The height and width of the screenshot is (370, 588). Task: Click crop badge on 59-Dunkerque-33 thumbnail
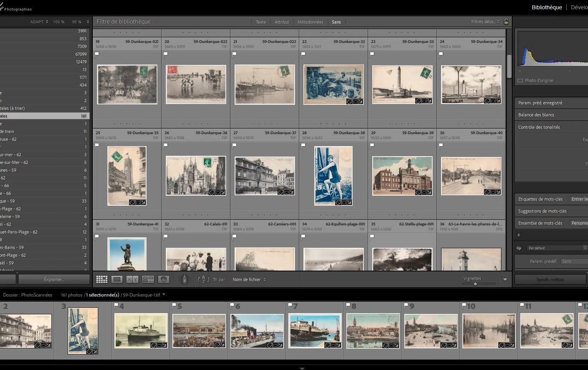[x=424, y=101]
